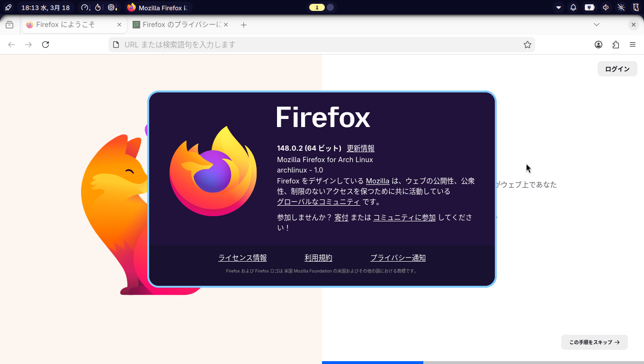
Task: Click この手順をスキップ skip button
Action: pyautogui.click(x=594, y=342)
